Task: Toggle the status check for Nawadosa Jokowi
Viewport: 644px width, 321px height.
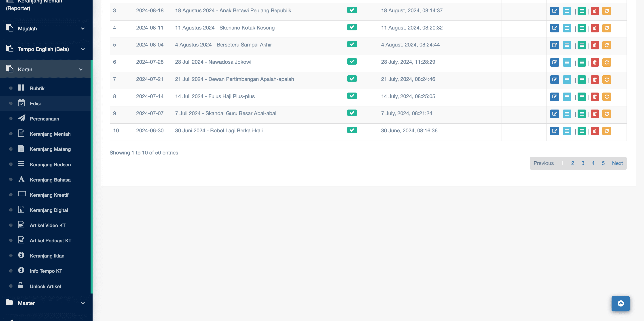Action: (352, 61)
